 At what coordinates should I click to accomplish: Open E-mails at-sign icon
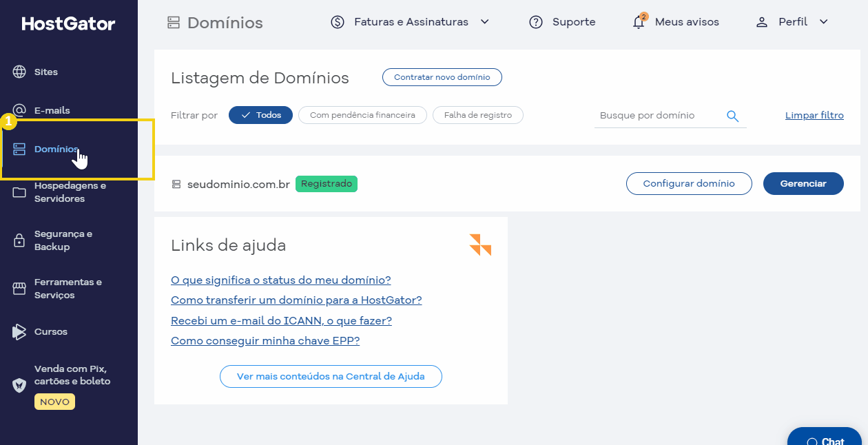point(19,110)
